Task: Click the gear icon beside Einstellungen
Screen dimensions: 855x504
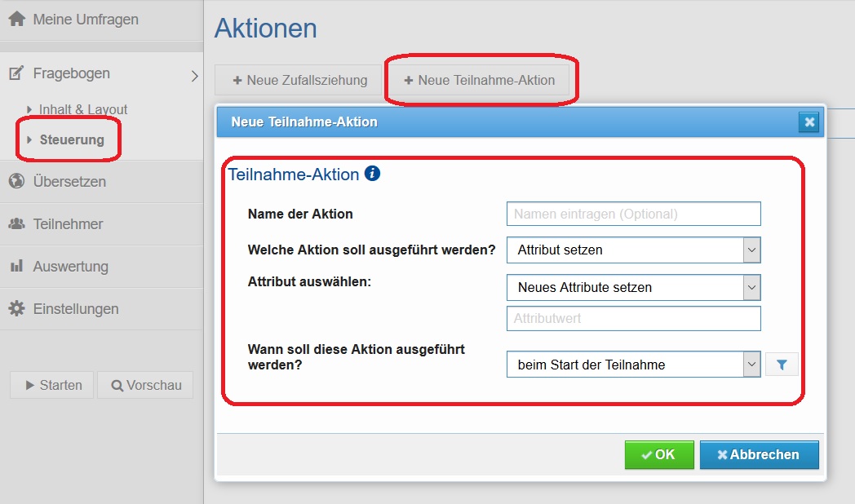Action: (x=16, y=308)
